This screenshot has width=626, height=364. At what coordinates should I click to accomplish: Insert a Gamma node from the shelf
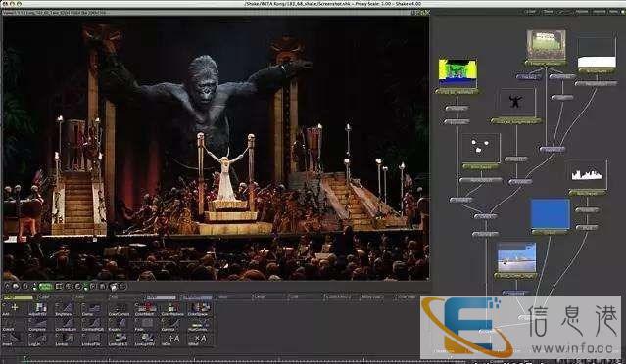click(170, 323)
